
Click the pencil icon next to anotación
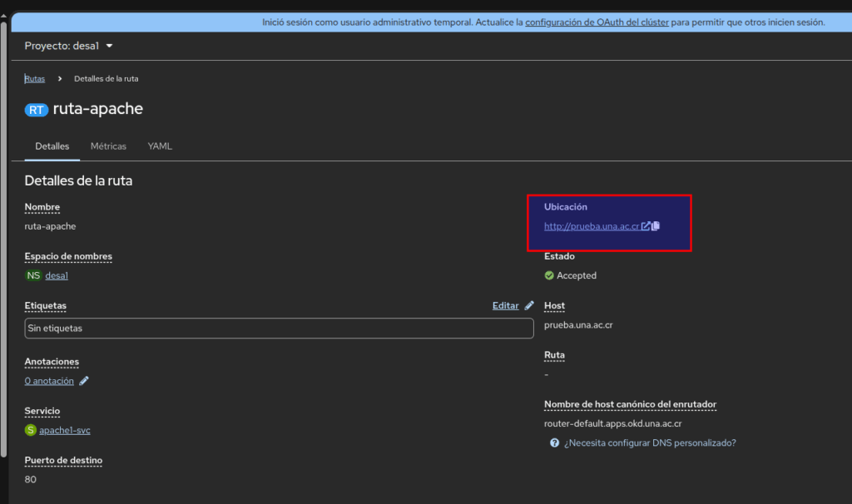coord(84,381)
